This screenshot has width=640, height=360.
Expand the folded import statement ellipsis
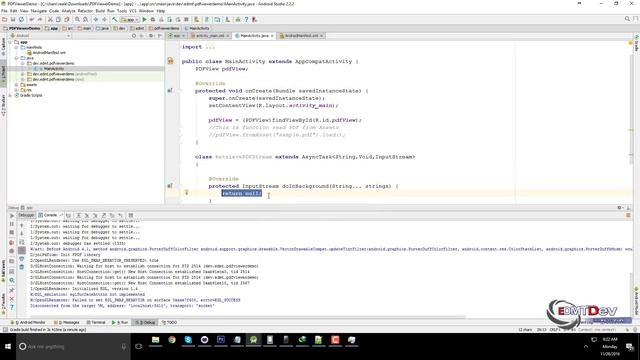[210, 47]
